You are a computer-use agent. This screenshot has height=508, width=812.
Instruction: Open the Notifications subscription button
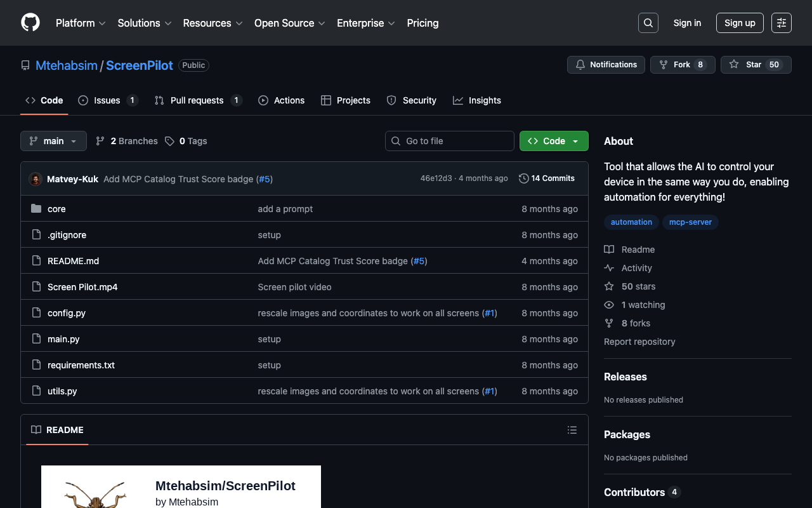click(606, 65)
